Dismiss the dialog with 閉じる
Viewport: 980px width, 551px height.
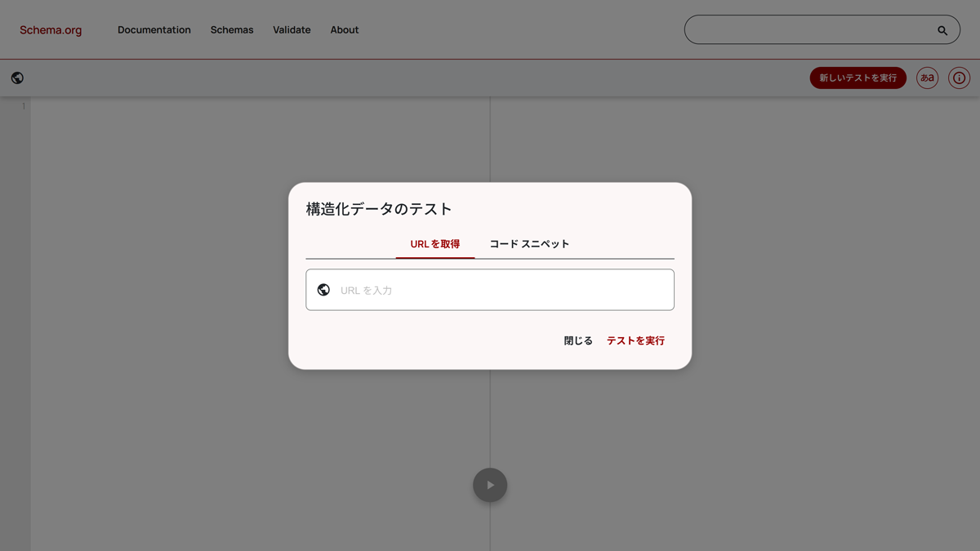pyautogui.click(x=578, y=340)
